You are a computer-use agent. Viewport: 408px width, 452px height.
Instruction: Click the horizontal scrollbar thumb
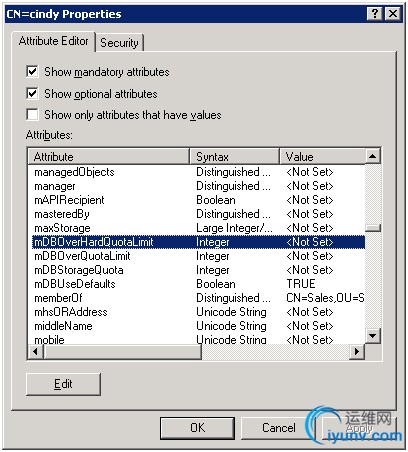click(x=122, y=352)
